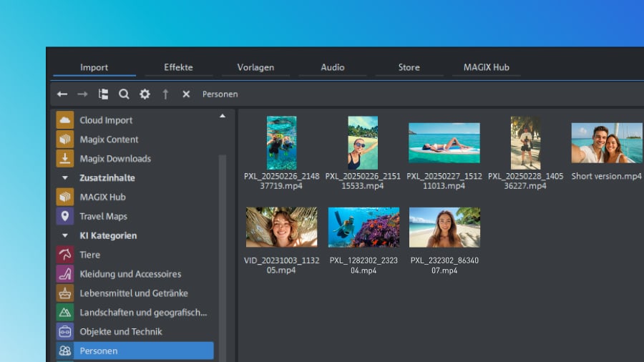Click the back navigation arrow
Screen dimensions: 644x362
(x=62, y=94)
